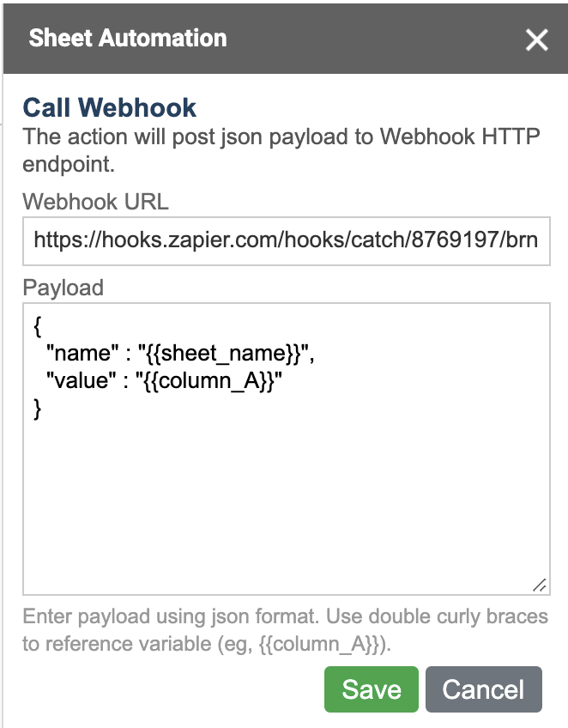Focus the Webhook URL input field
This screenshot has width=568, height=728.
pyautogui.click(x=287, y=241)
